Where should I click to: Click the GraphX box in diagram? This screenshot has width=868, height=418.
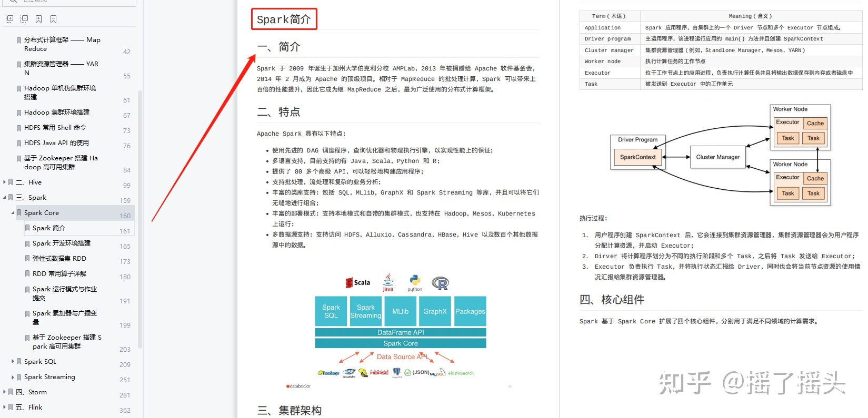(x=435, y=311)
